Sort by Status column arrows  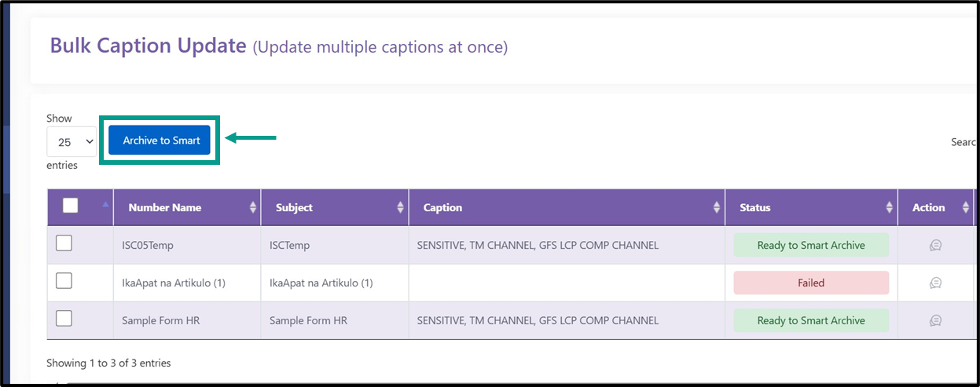890,207
